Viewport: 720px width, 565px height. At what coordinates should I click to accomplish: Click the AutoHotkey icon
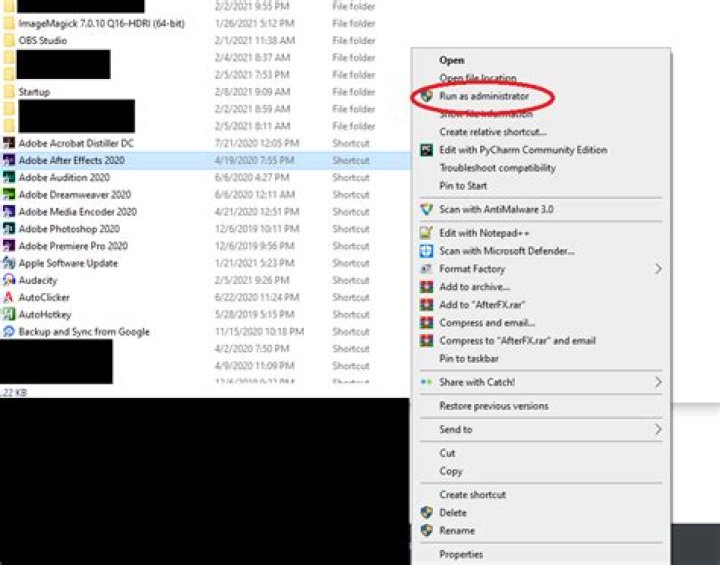[9, 314]
